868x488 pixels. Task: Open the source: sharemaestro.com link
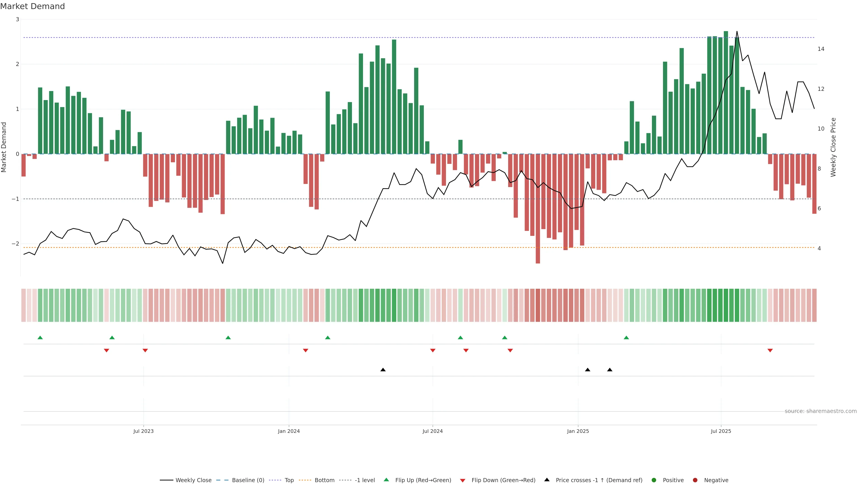(821, 411)
